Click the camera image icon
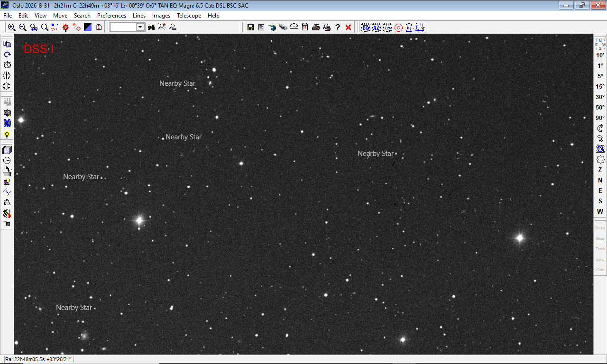Screen dimensions: 607x364 (x=7, y=113)
